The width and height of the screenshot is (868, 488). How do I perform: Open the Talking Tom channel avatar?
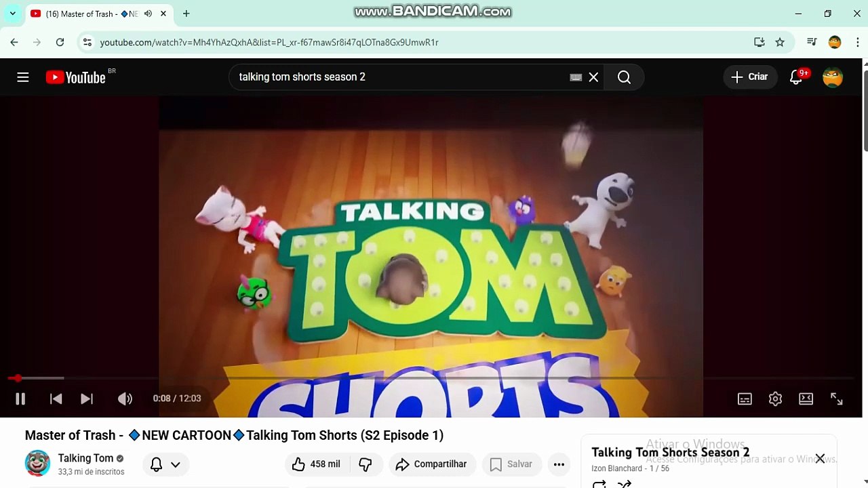pyautogui.click(x=37, y=464)
